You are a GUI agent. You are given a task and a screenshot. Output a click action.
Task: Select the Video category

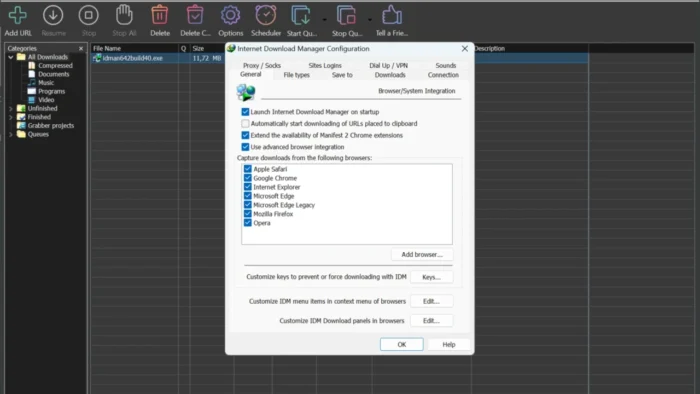point(46,100)
